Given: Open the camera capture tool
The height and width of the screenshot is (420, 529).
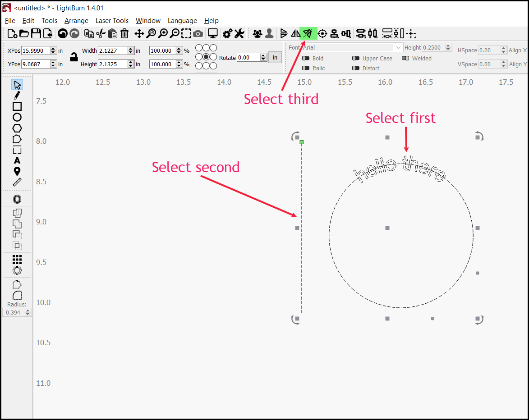Looking at the screenshot, I should 198,33.
